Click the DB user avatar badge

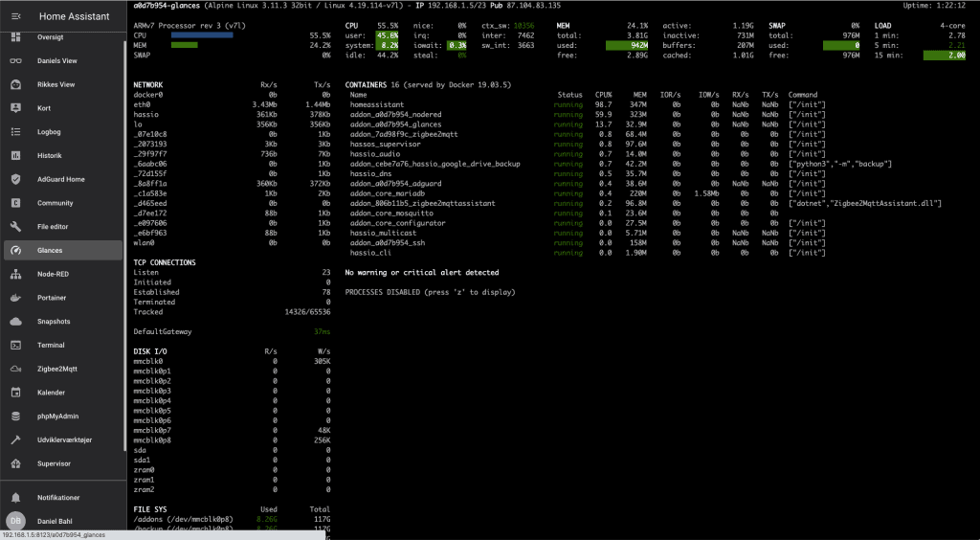[15, 521]
